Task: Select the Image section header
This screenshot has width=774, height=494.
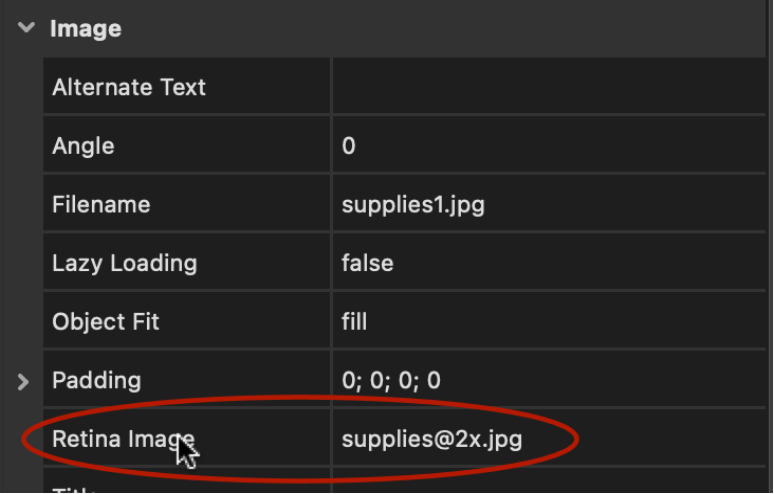Action: coord(86,28)
